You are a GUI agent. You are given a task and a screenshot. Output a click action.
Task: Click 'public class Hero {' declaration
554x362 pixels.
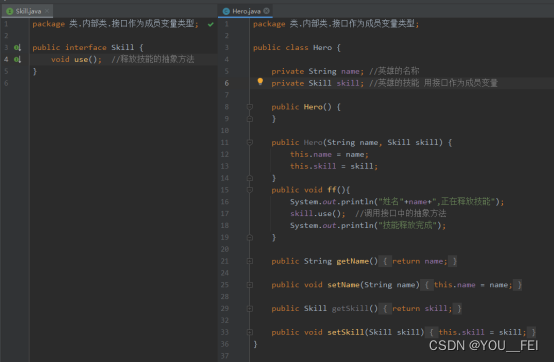tap(297, 47)
